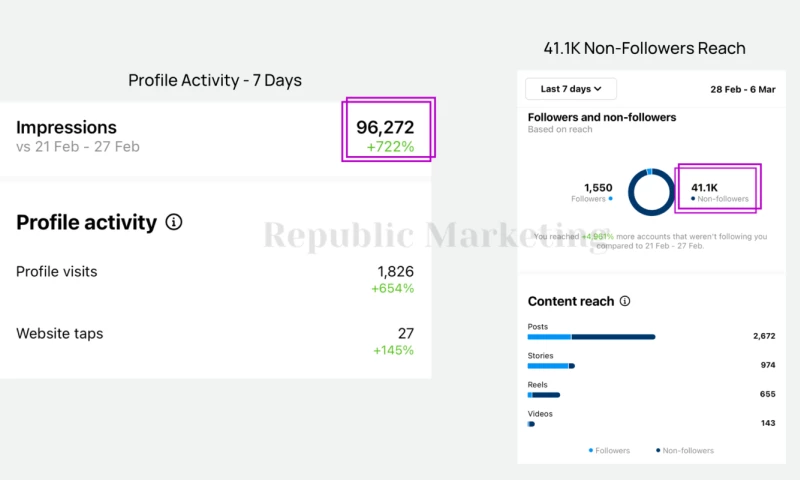Select the Reels content reach bar
Viewport: 800px width, 480px height.
pyautogui.click(x=544, y=395)
